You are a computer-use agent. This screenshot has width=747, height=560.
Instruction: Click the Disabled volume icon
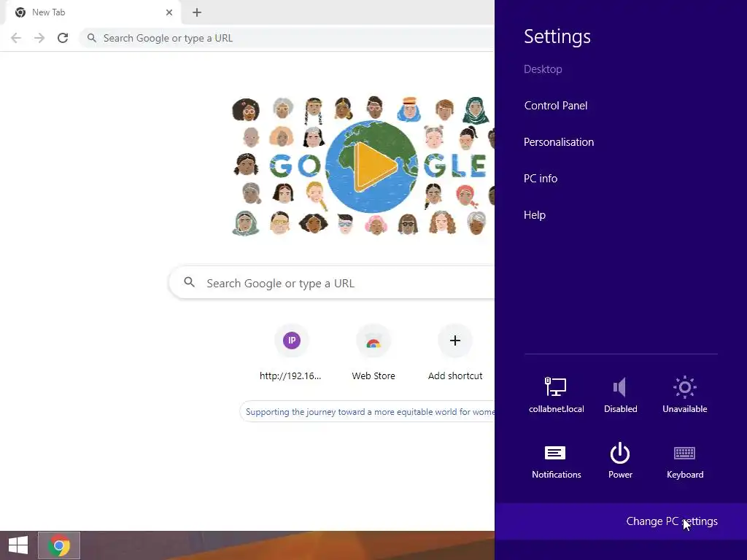coord(620,394)
